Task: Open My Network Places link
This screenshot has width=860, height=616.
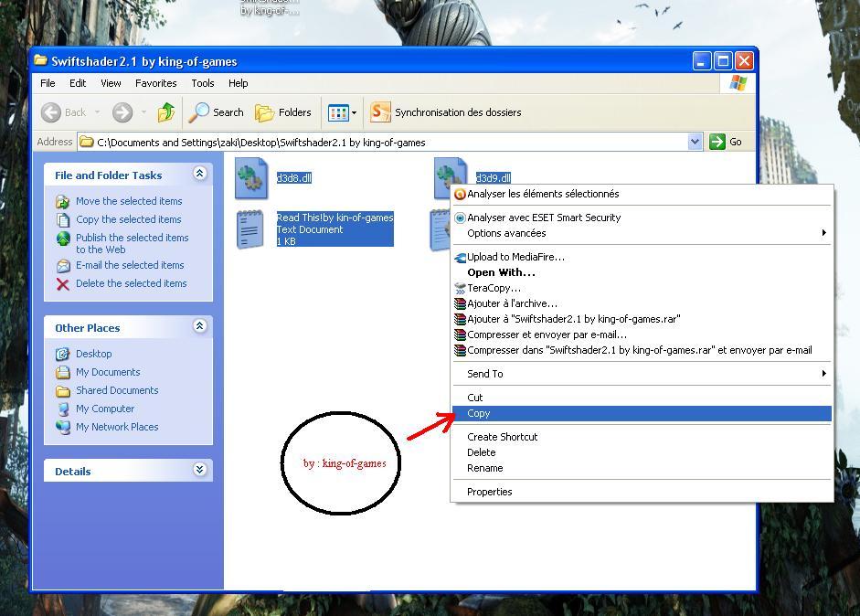Action: click(x=117, y=427)
